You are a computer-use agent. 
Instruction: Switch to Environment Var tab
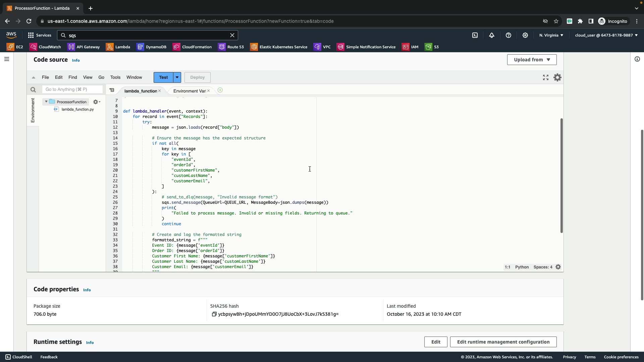coord(189,91)
